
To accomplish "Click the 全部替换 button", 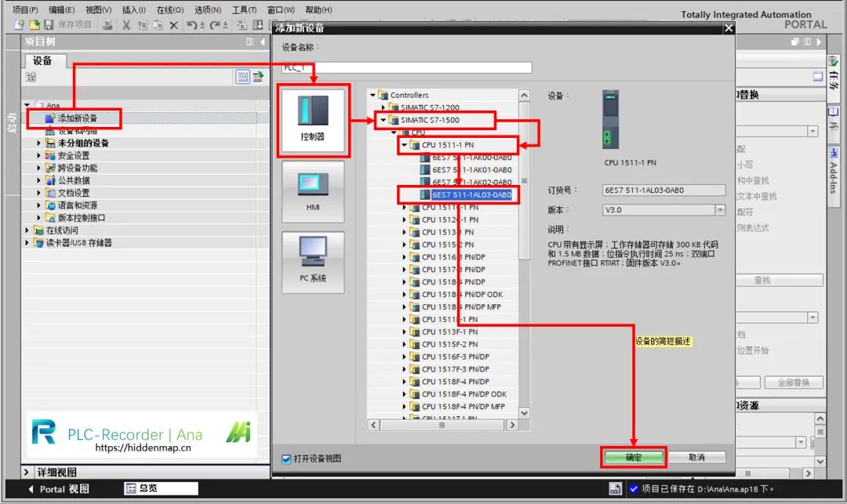I will [794, 382].
